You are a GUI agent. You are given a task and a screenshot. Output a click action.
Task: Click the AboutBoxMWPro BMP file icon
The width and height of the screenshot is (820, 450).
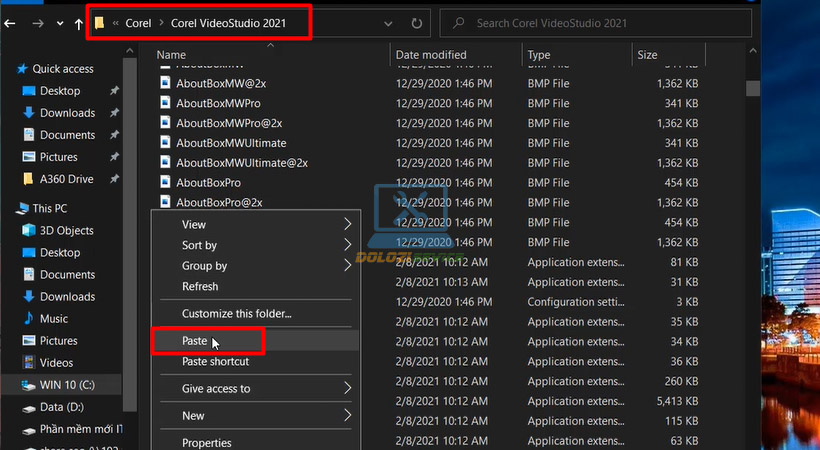tap(166, 103)
